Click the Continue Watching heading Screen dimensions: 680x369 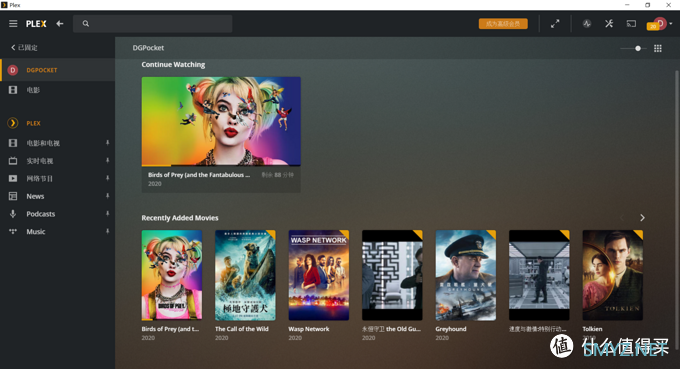point(173,65)
